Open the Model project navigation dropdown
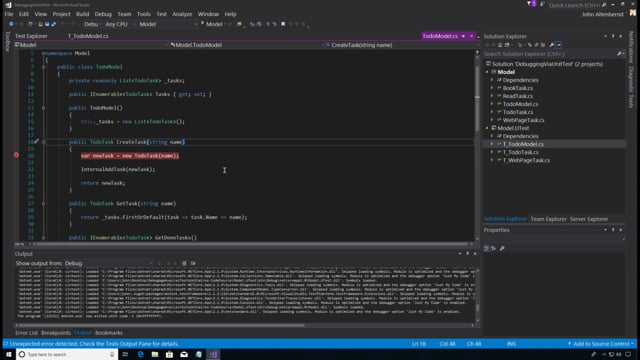 (90, 45)
